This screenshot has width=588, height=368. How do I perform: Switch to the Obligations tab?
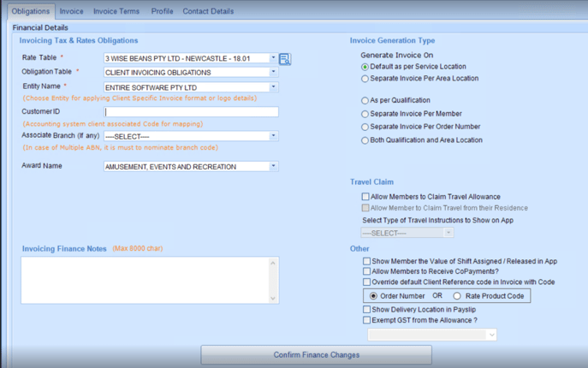[x=30, y=11]
